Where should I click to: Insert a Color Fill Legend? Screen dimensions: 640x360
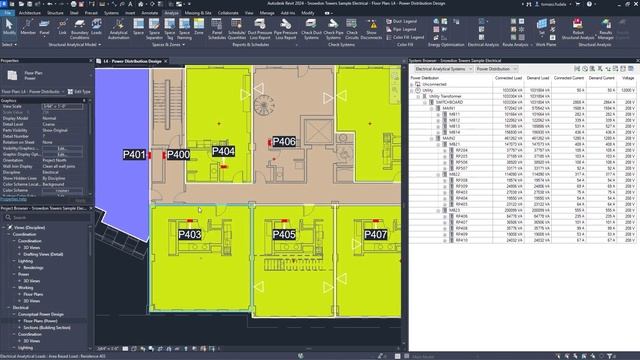tap(405, 37)
